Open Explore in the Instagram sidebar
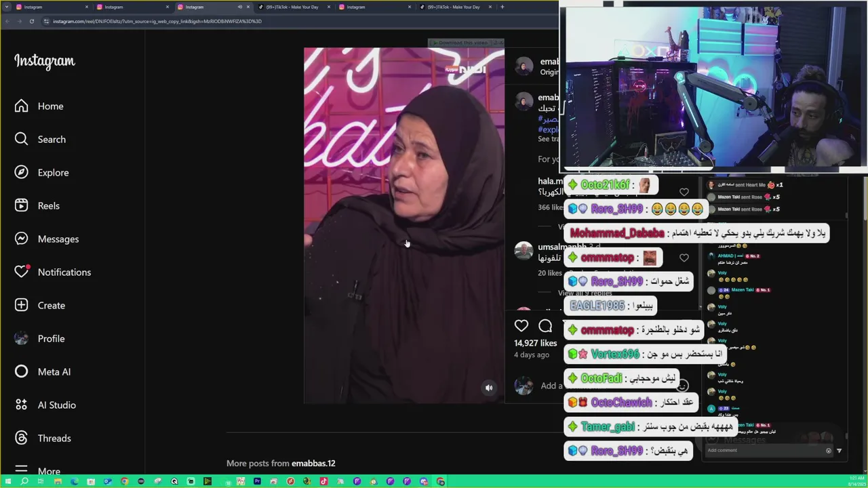This screenshot has width=868, height=488. [x=42, y=173]
